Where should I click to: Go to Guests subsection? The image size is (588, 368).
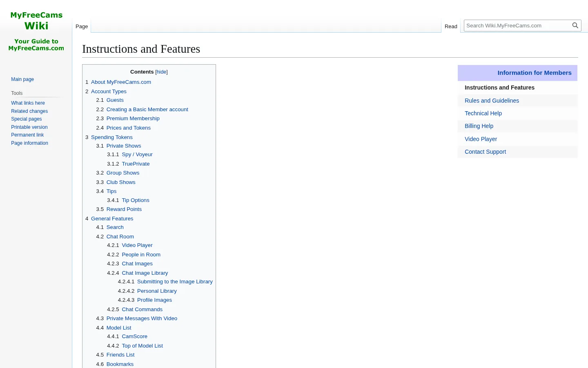tap(115, 100)
